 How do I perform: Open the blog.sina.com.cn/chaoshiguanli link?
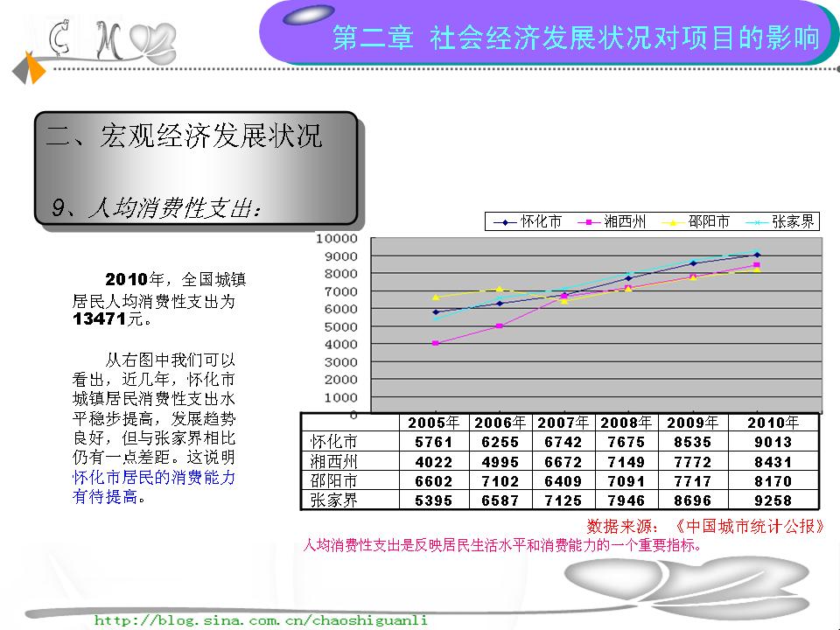coord(261,619)
